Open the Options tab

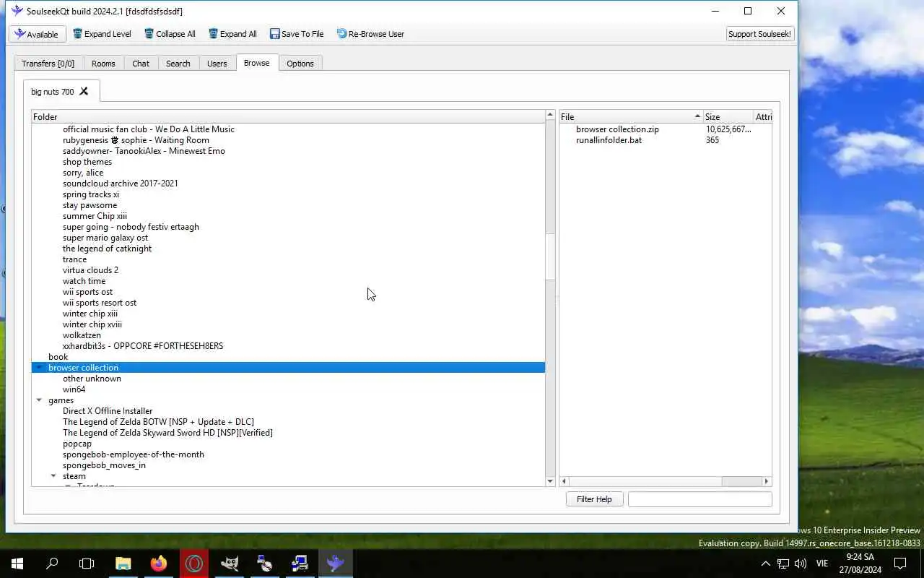coord(300,64)
